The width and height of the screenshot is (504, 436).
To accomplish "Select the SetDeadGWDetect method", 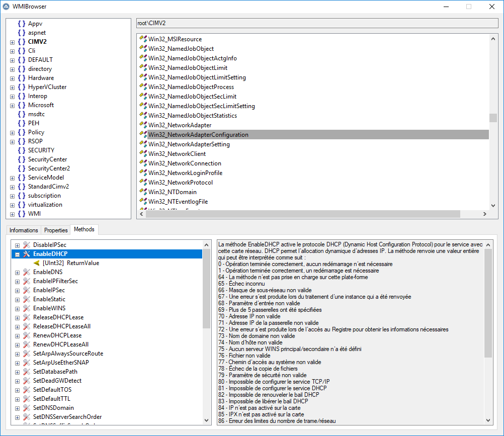I will [x=57, y=380].
